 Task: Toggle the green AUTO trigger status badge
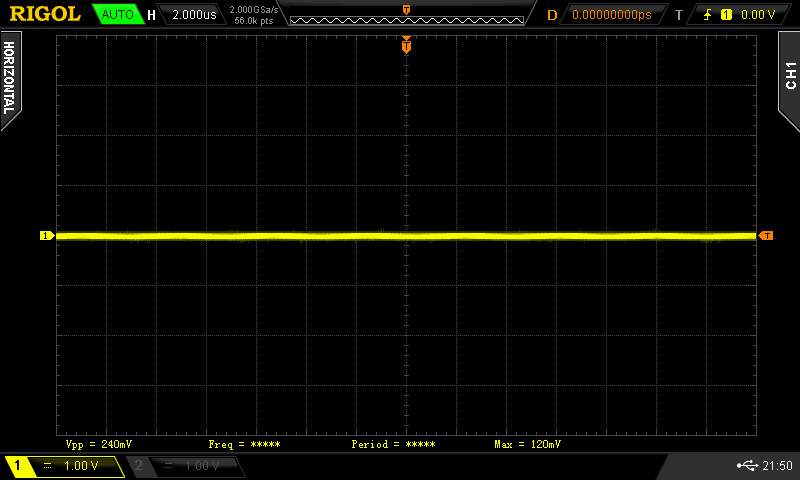(x=117, y=15)
